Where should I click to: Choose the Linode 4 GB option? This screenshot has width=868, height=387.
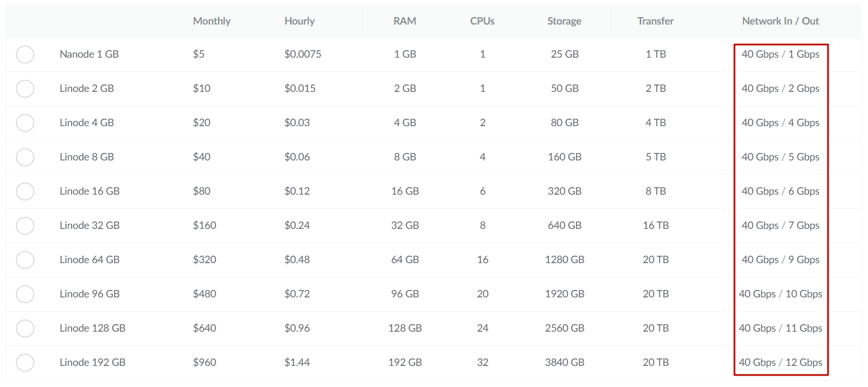click(x=25, y=123)
